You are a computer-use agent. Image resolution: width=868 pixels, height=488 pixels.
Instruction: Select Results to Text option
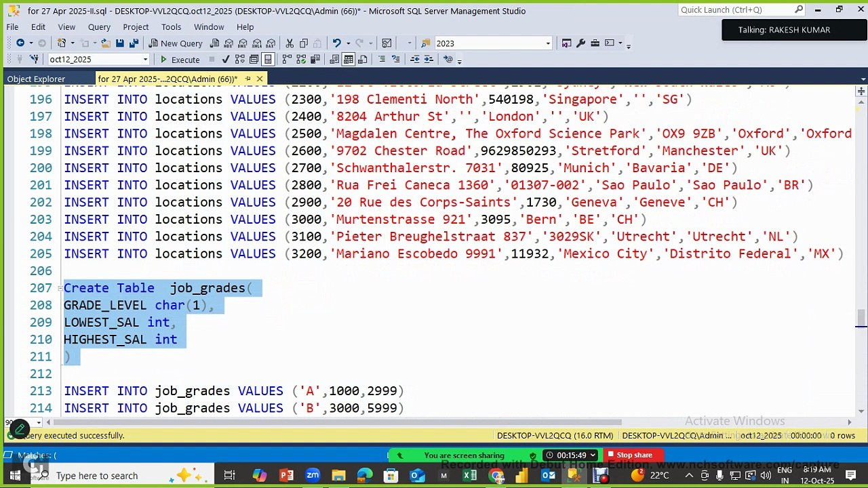click(x=334, y=59)
